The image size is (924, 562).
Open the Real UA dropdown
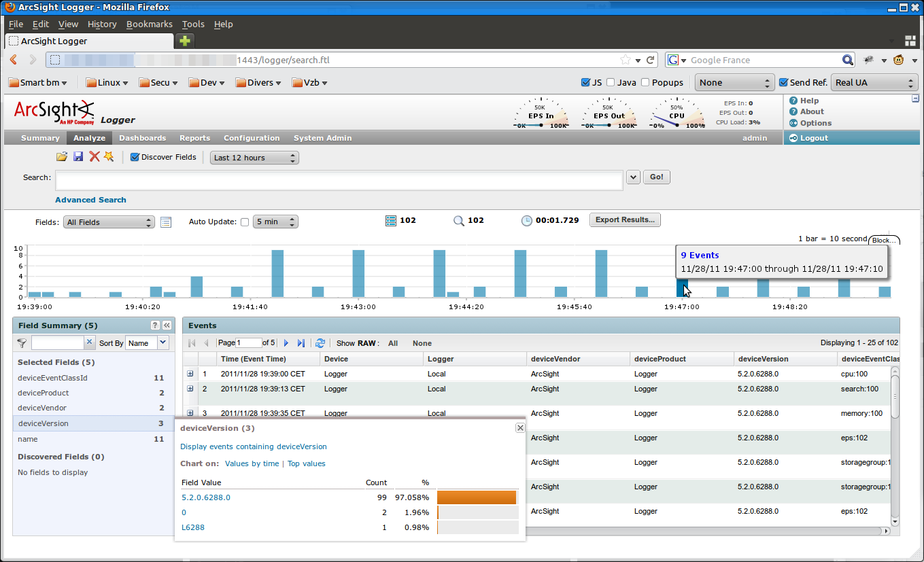(874, 82)
